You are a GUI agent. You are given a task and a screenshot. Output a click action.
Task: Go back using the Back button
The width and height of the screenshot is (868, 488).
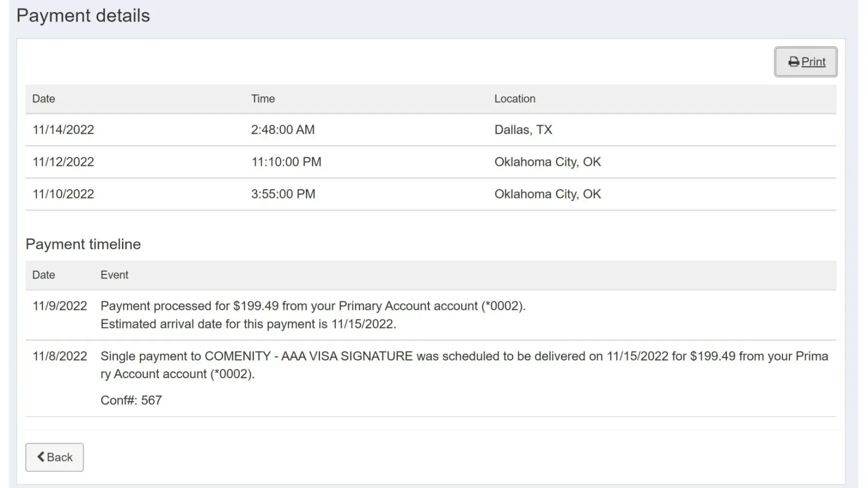[55, 457]
